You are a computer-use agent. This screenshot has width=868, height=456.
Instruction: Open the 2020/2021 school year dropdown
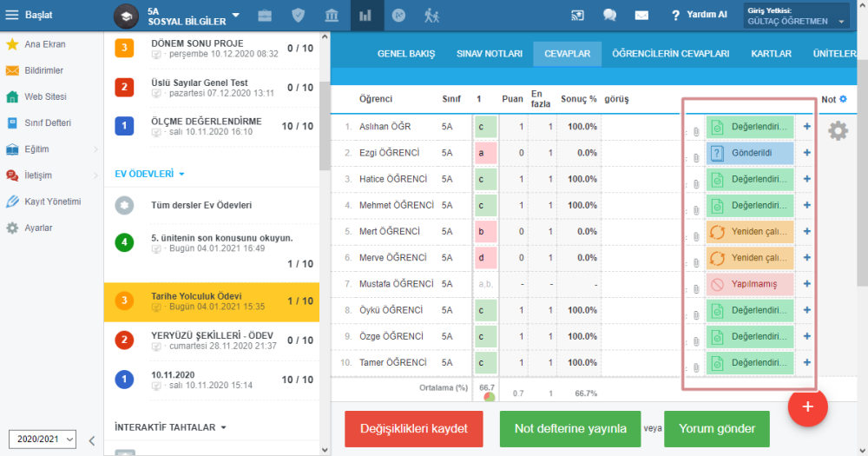pos(42,439)
